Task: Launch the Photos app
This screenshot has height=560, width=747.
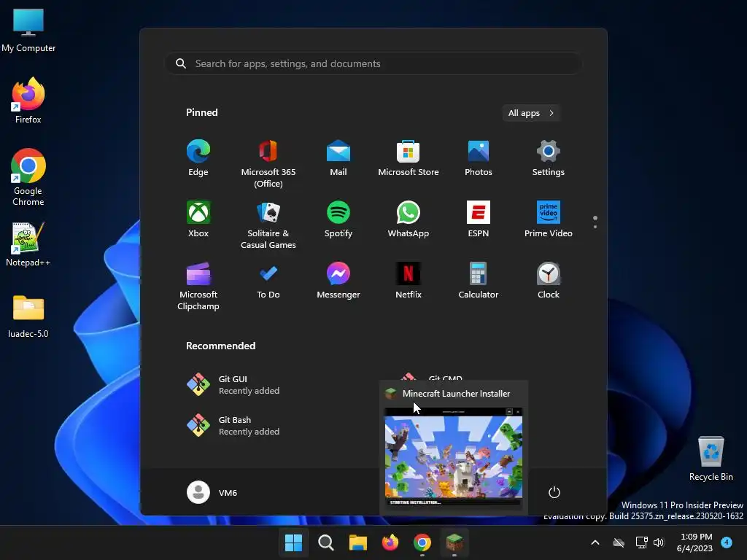Action: tap(479, 158)
